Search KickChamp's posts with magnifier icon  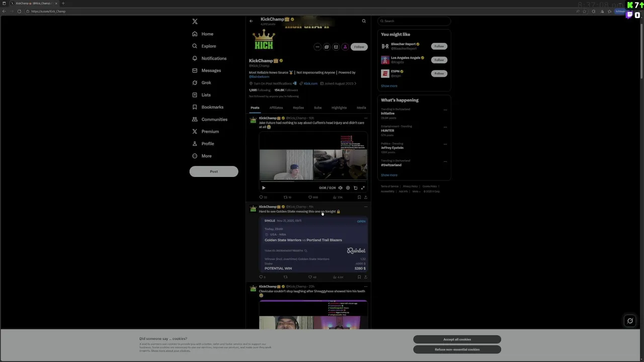click(x=364, y=21)
